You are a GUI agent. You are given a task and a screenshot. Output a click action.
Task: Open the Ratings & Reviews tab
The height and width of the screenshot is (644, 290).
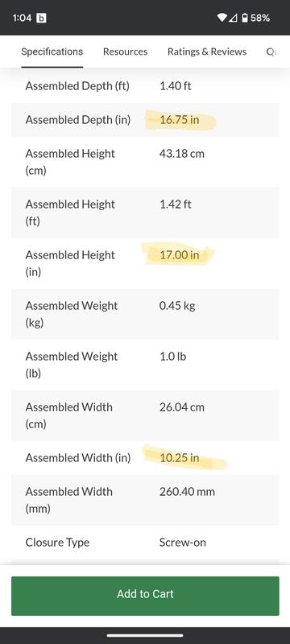click(x=206, y=52)
